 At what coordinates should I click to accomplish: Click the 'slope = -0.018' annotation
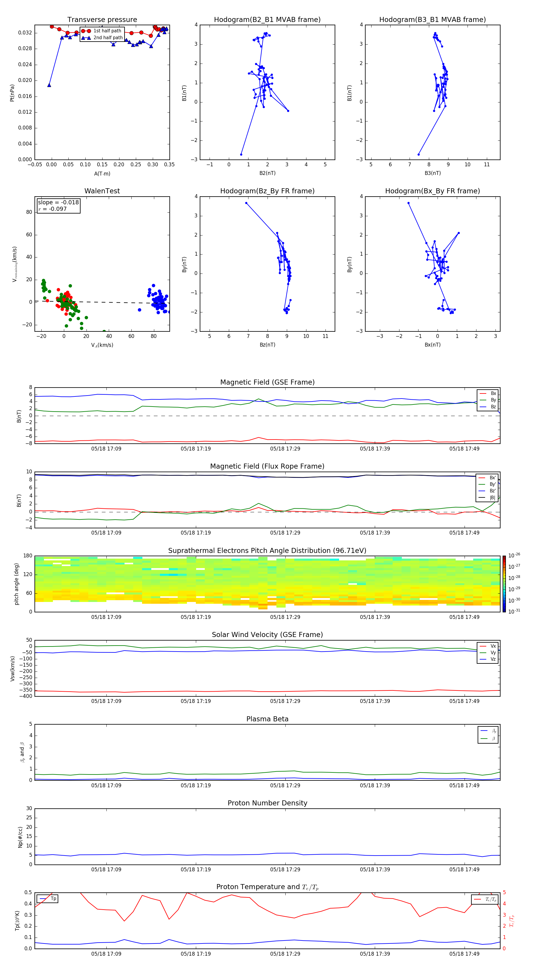pyautogui.click(x=58, y=203)
